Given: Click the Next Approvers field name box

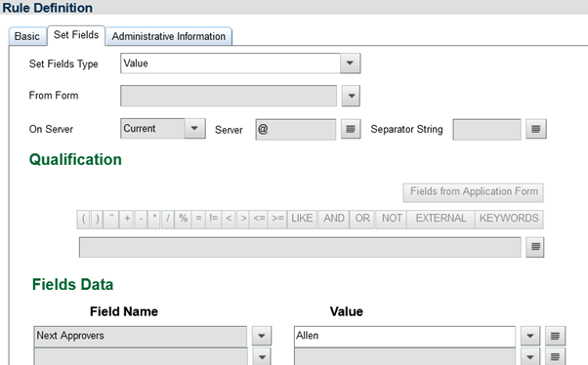Looking at the screenshot, I should pyautogui.click(x=141, y=337).
